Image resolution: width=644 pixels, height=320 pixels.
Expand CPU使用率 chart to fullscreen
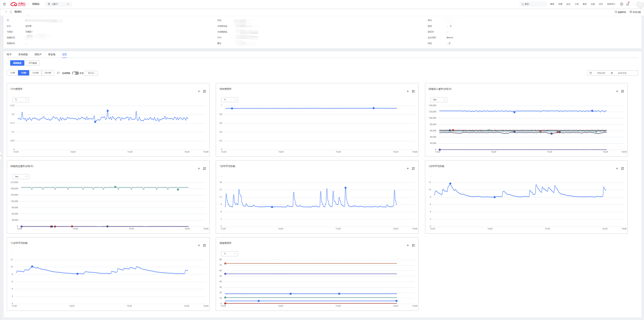tap(205, 91)
